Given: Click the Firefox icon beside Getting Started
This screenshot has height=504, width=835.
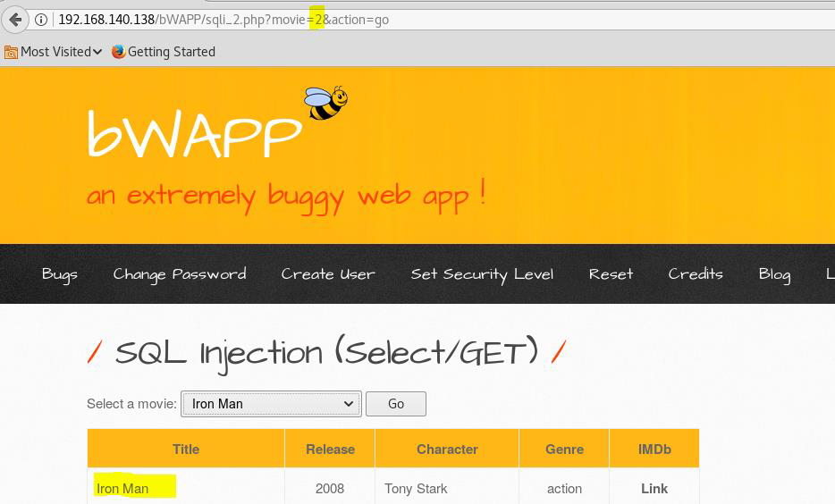Looking at the screenshot, I should coord(118,52).
